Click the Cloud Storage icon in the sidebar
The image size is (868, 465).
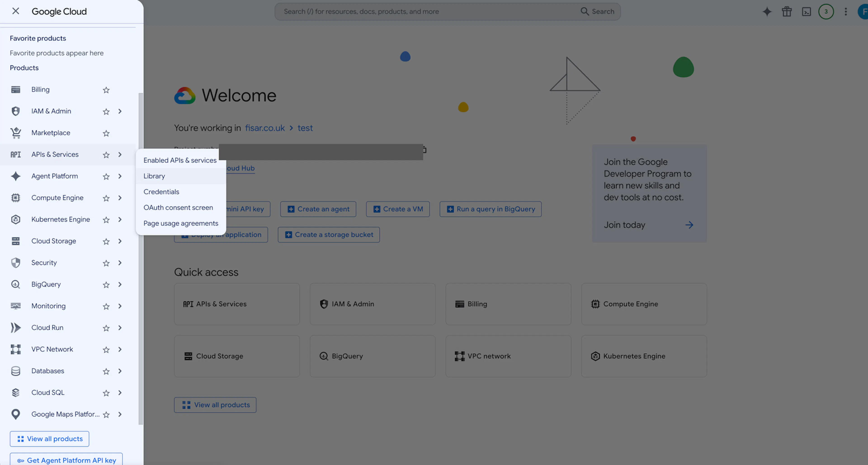[x=16, y=241]
